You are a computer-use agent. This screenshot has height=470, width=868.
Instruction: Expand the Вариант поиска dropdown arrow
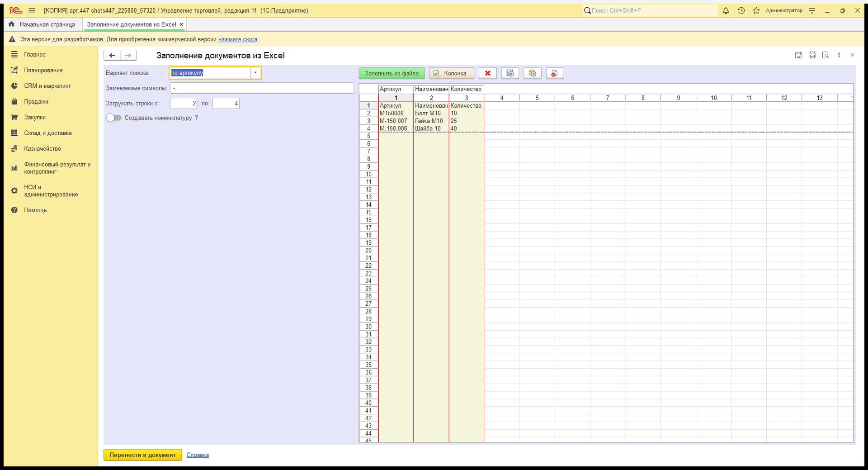(255, 73)
